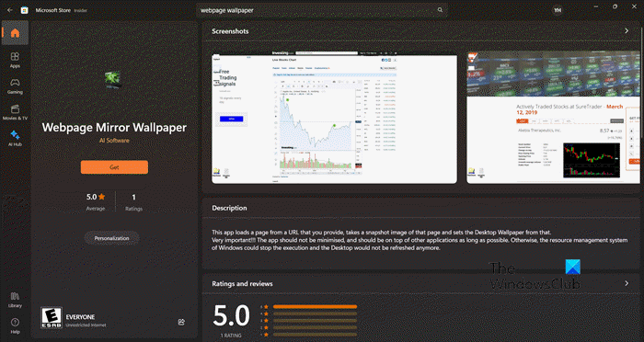Viewport: 644px width, 342px height.
Task: Open the first stock chart screenshot
Action: (x=334, y=118)
